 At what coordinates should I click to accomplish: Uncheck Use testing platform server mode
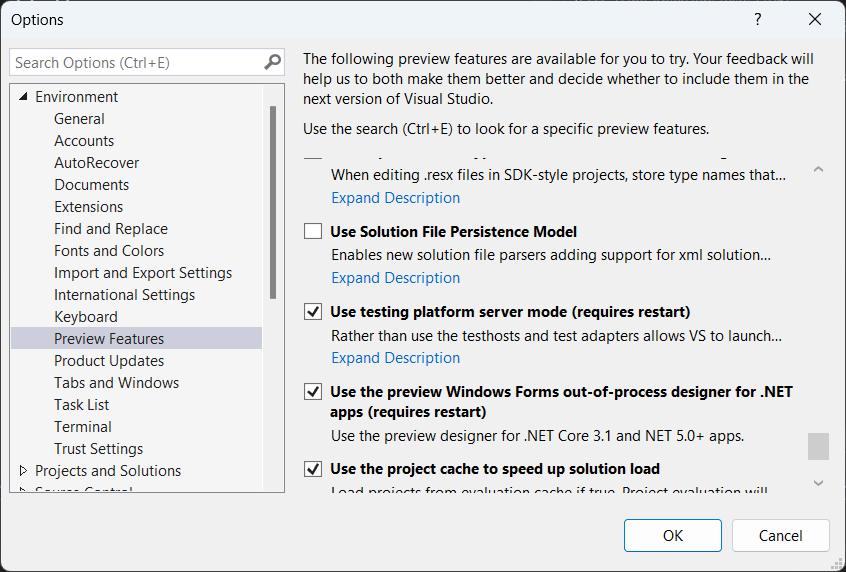[313, 312]
